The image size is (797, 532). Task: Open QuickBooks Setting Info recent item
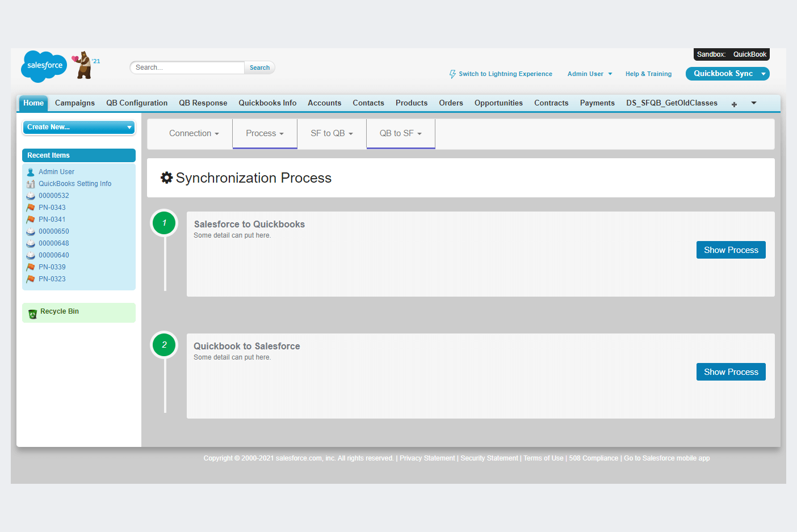tap(75, 184)
